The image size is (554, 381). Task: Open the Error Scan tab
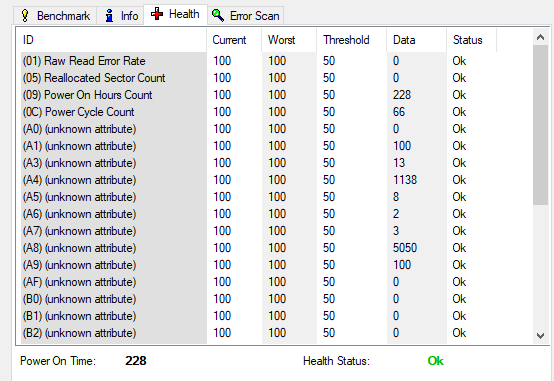(246, 16)
